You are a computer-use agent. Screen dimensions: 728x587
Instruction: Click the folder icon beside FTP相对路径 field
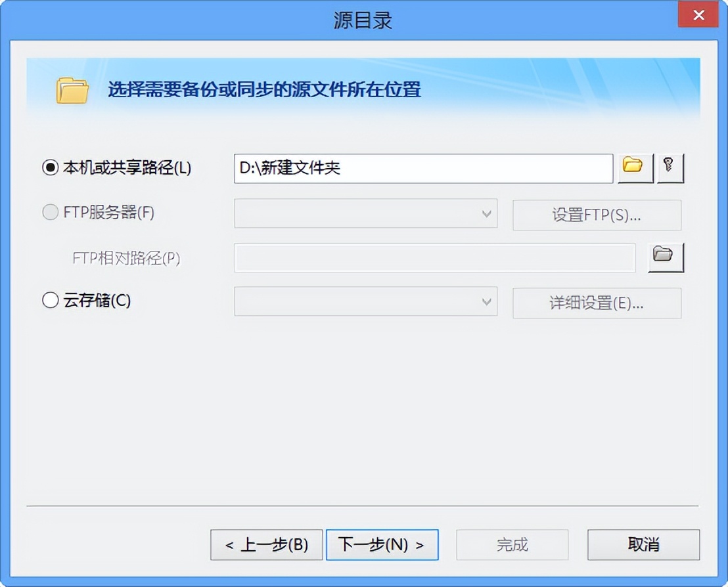point(666,257)
